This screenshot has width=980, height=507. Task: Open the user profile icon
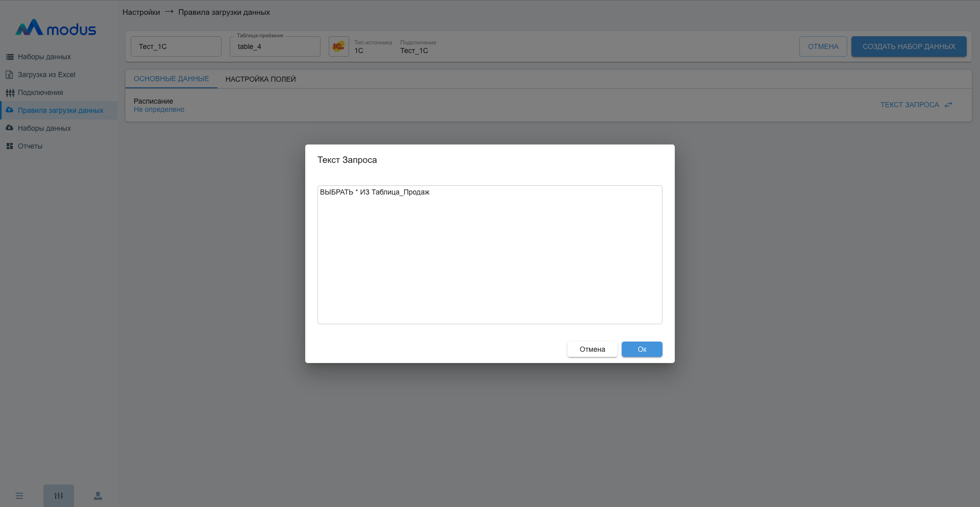[x=98, y=496]
